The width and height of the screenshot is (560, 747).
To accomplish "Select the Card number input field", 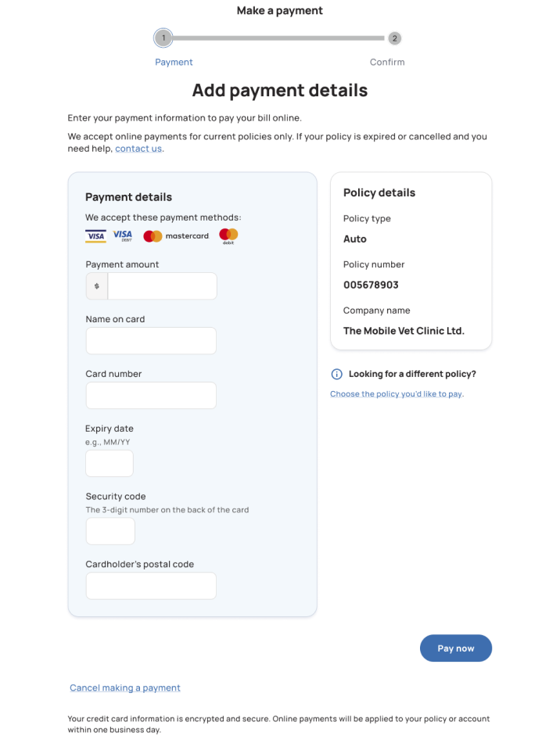I will 151,395.
